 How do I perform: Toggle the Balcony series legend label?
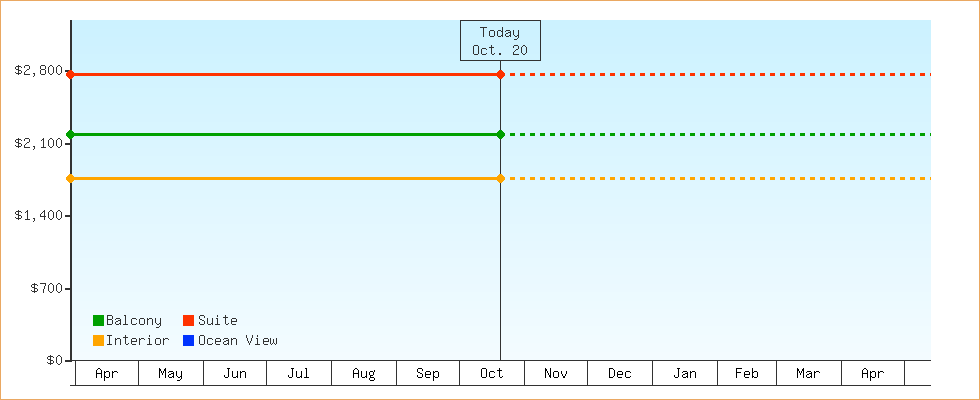[x=133, y=320]
